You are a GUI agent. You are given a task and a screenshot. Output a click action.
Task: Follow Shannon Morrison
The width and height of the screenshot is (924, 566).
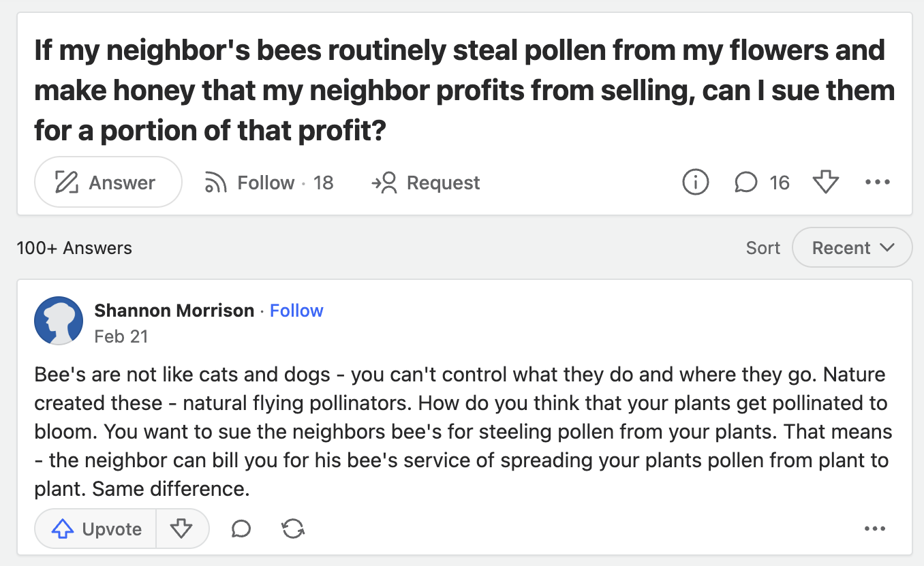(296, 311)
